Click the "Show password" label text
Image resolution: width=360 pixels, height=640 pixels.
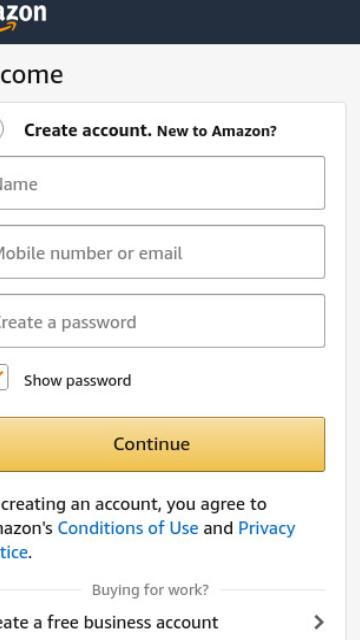tap(78, 381)
